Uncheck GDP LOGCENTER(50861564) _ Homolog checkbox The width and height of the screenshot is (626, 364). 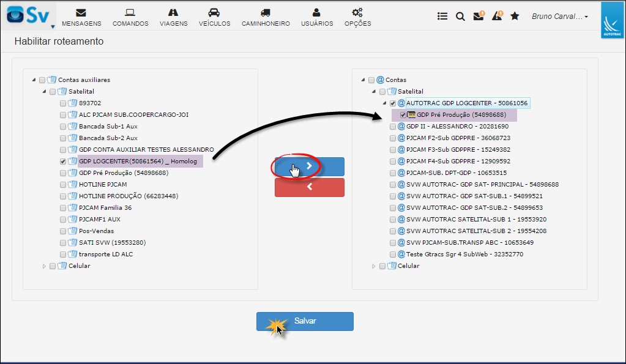pos(62,162)
